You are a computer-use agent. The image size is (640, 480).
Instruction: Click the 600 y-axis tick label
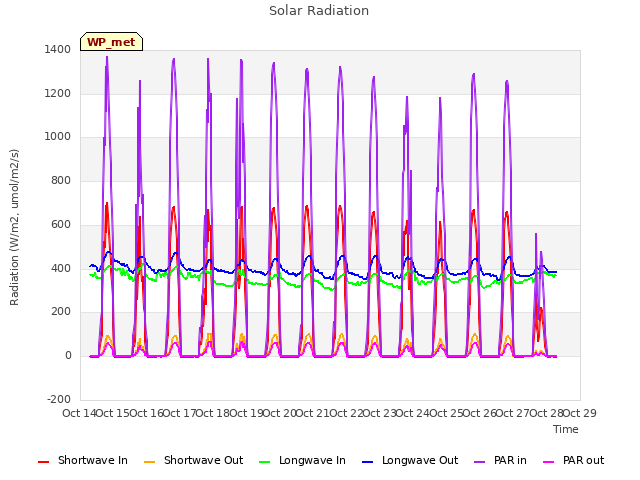[61, 224]
